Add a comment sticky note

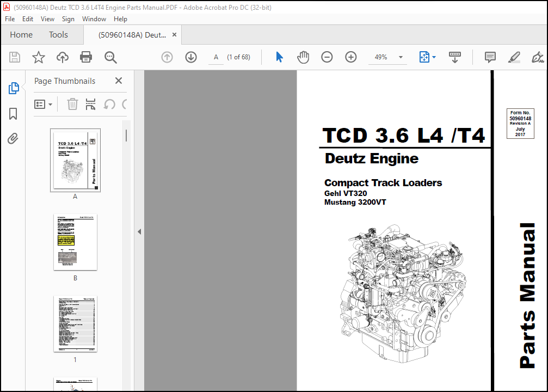tap(490, 57)
